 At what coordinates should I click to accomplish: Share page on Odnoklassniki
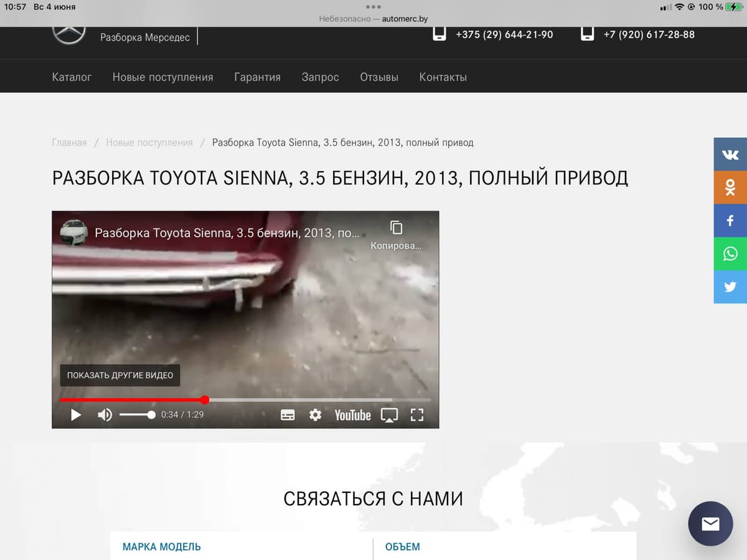tap(730, 187)
